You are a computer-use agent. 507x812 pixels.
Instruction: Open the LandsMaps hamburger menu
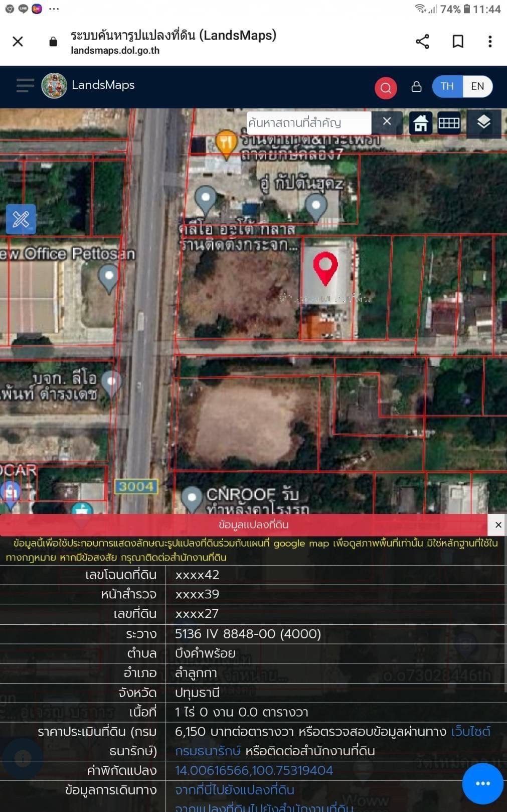point(25,85)
